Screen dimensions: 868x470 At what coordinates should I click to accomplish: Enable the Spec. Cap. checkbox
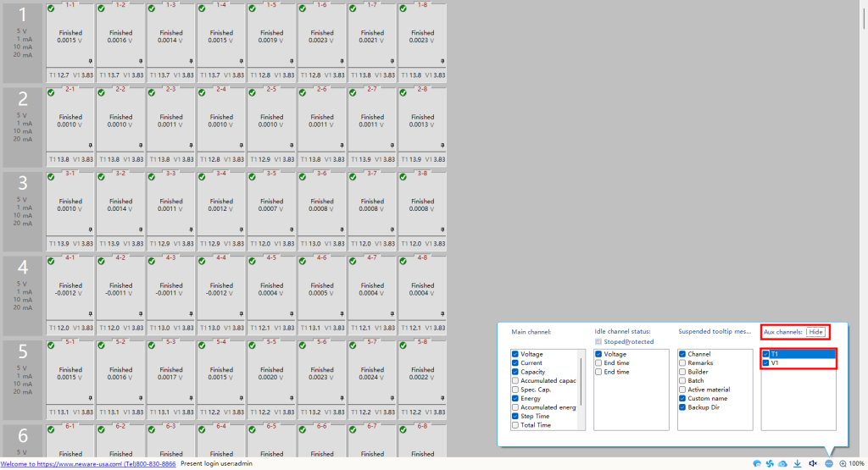click(x=515, y=390)
